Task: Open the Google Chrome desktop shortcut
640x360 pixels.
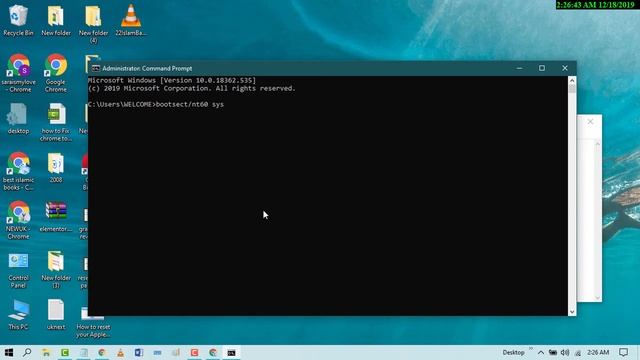Action: coord(56,73)
